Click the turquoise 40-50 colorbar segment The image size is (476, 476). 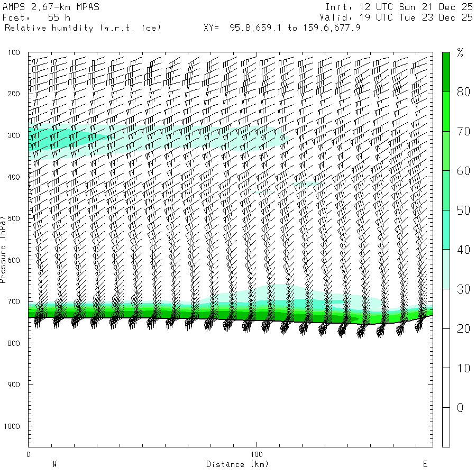pos(446,230)
